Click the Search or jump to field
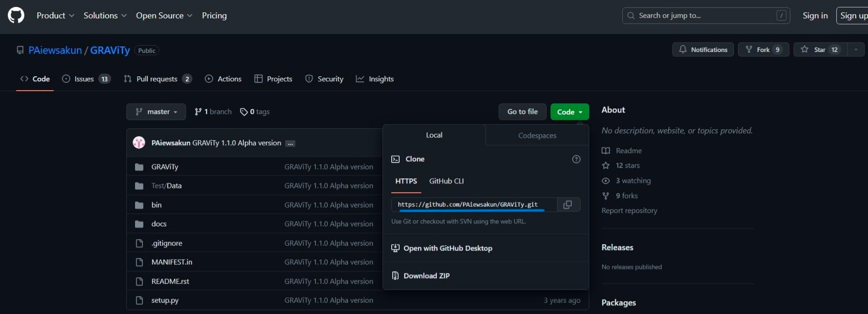The width and height of the screenshot is (868, 314). click(x=706, y=15)
